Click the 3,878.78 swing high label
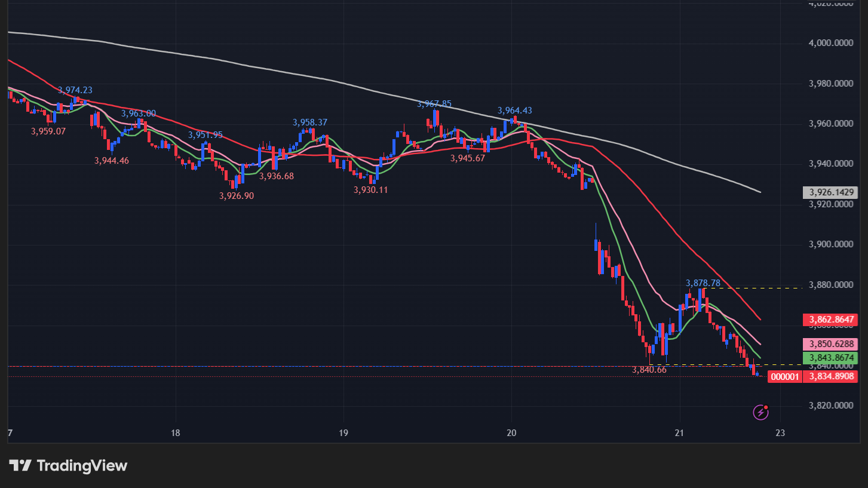This screenshot has height=488, width=868. [703, 283]
